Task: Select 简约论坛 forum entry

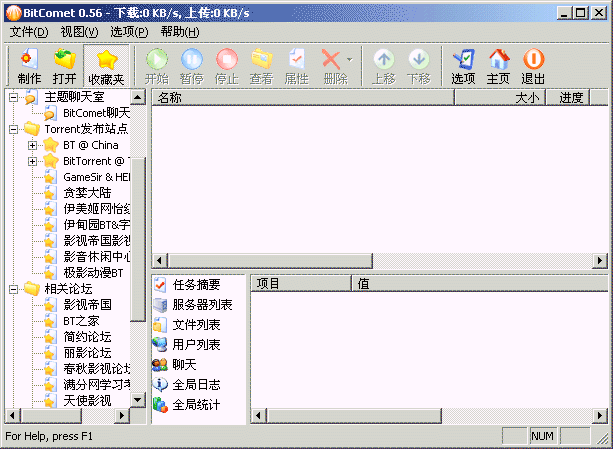Action: pos(87,337)
